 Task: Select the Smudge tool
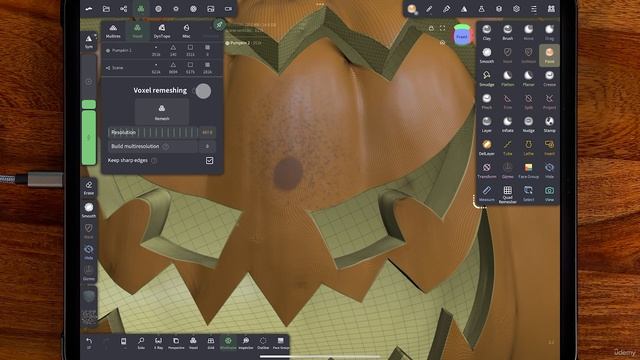click(487, 78)
